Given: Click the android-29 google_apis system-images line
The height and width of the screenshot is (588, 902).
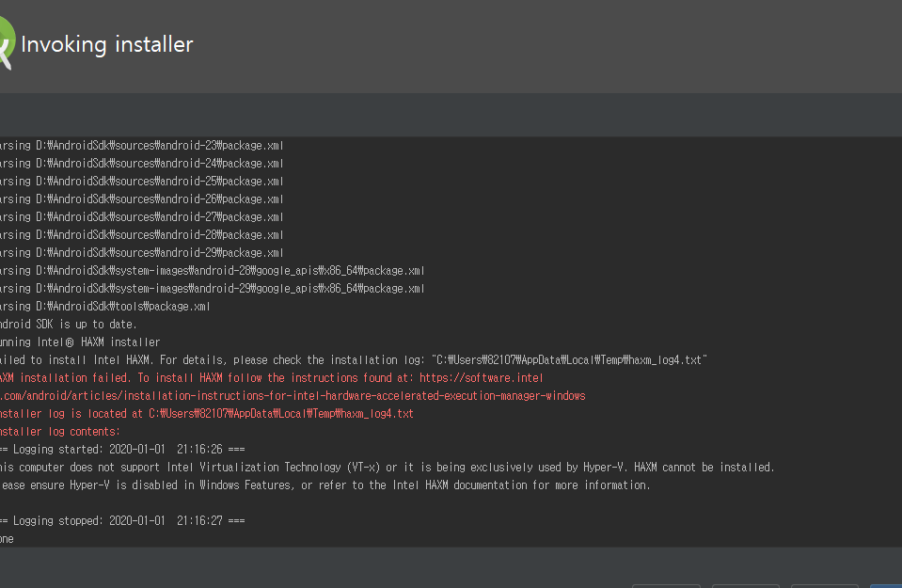Looking at the screenshot, I should click(212, 289).
